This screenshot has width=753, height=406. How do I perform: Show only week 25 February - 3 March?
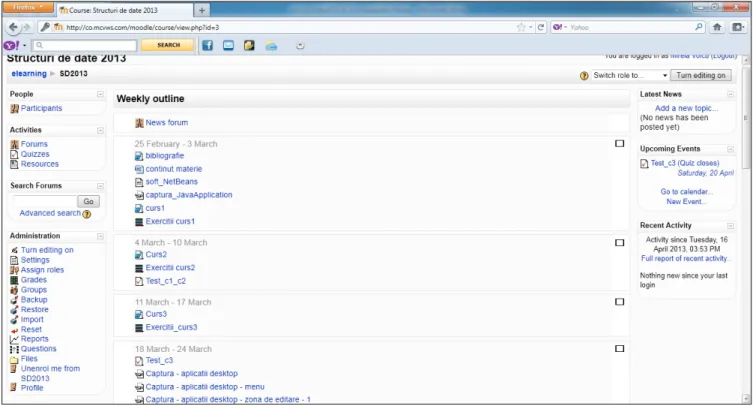coord(619,143)
